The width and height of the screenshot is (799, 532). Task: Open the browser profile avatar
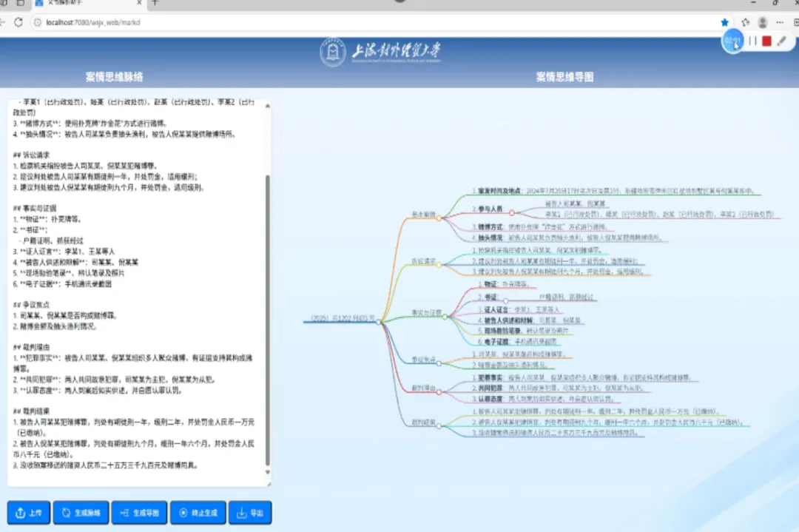click(x=762, y=22)
